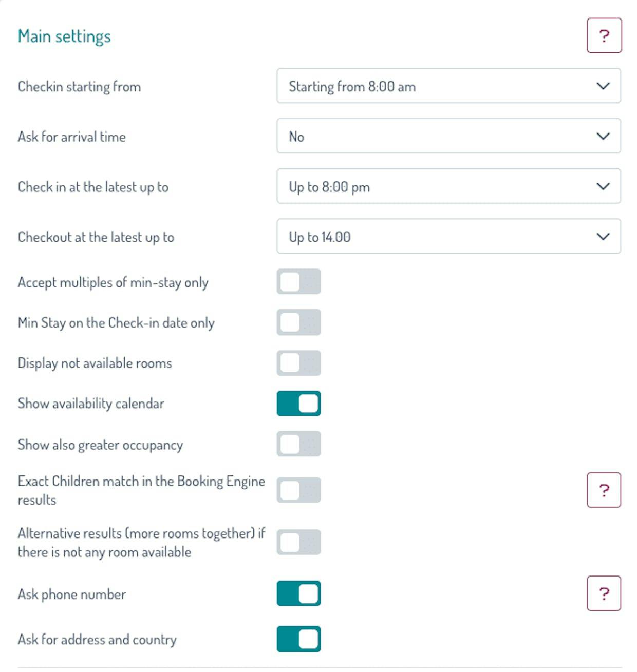Turn on Show also greater occupancy

coord(298,444)
